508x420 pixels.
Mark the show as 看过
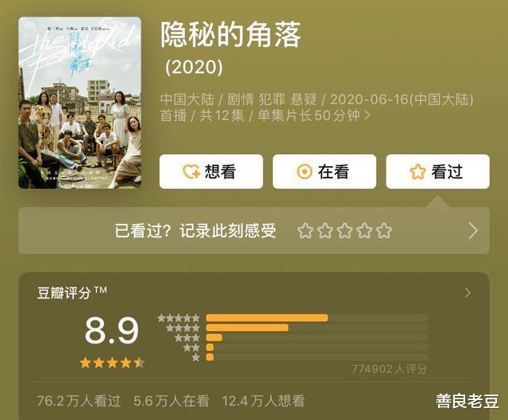tap(437, 171)
